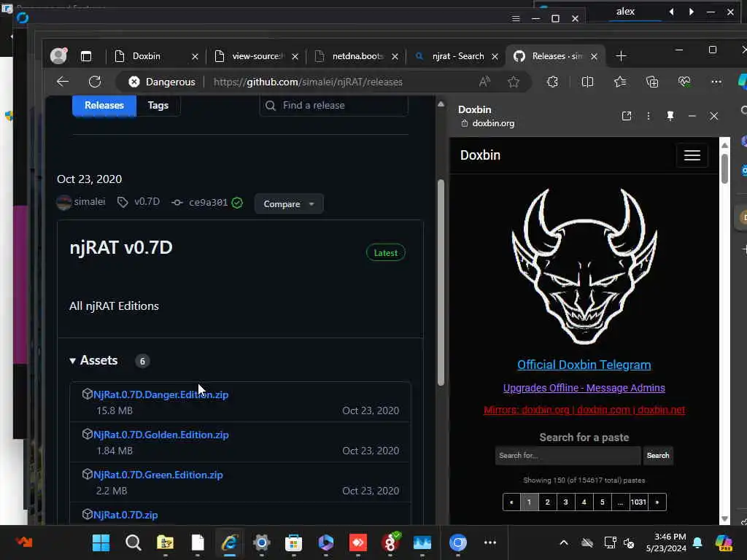Open Windows taskbar Search
The width and height of the screenshot is (747, 560).
pyautogui.click(x=133, y=542)
